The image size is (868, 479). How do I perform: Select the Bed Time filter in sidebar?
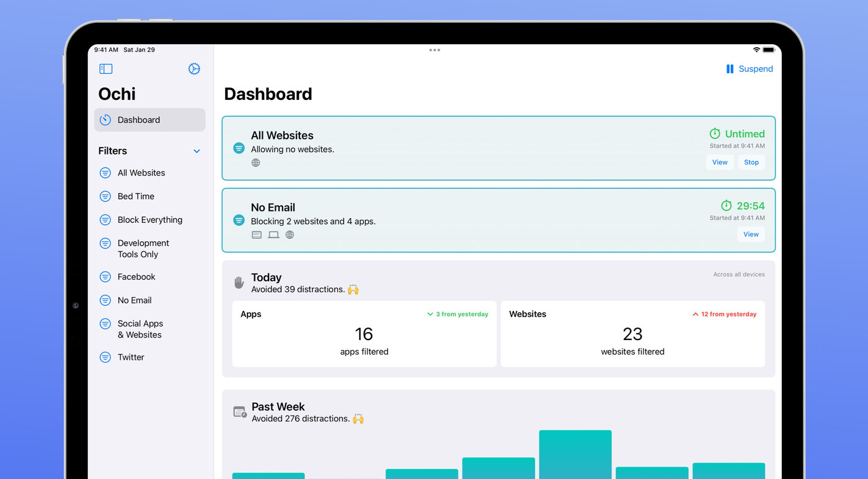click(x=136, y=196)
